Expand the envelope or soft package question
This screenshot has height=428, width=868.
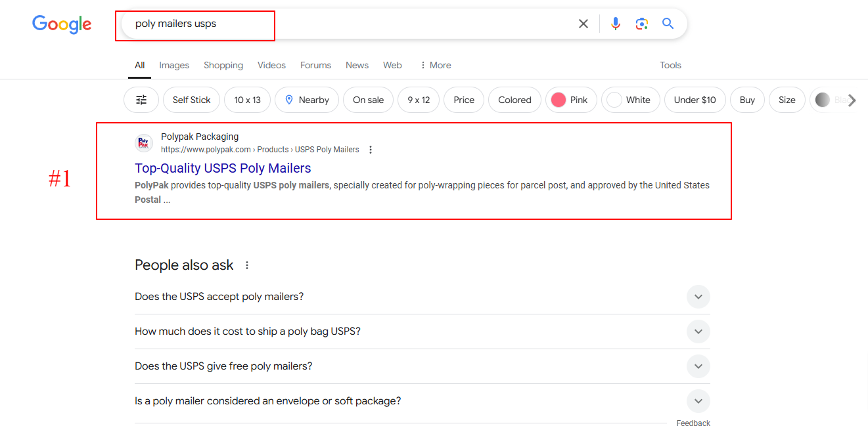coord(423,401)
